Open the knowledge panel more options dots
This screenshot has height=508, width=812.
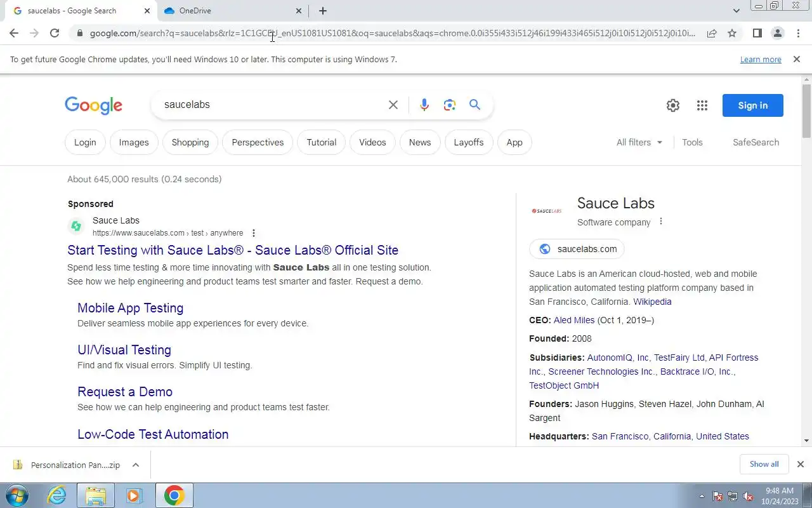tap(661, 222)
